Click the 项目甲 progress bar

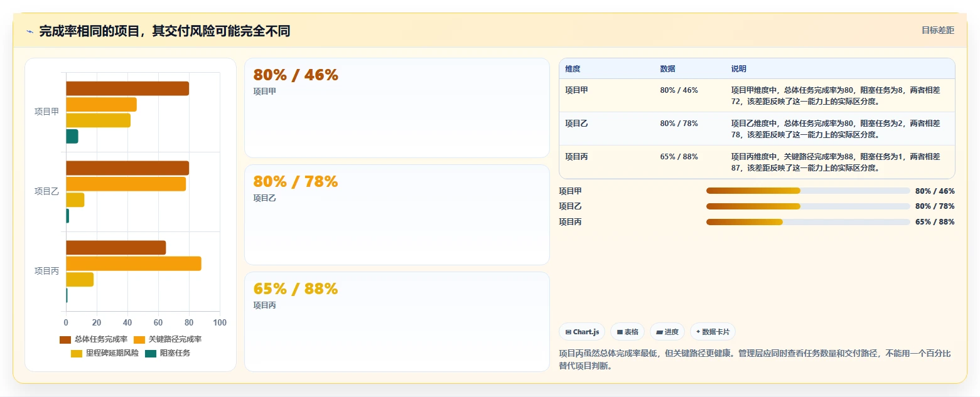coord(808,191)
